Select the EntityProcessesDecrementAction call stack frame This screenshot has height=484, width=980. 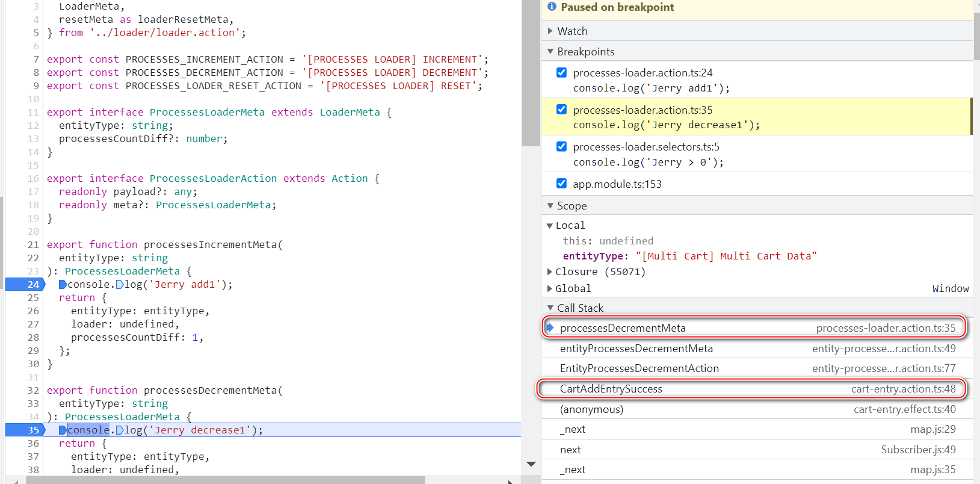(757, 368)
